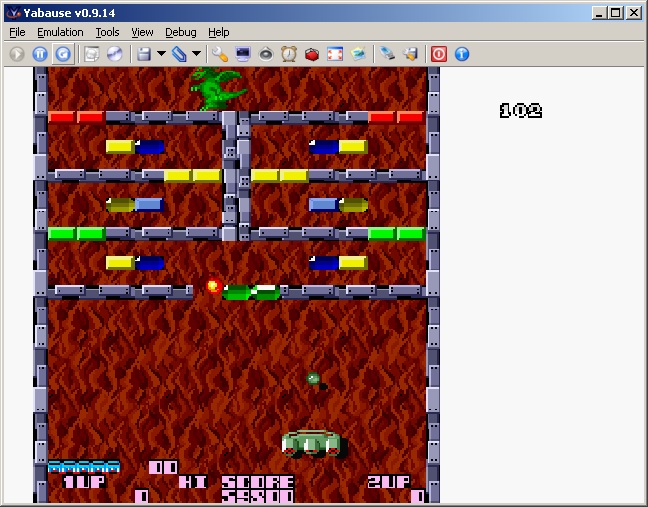The image size is (648, 507).
Task: Expand the load state dropdown arrow
Action: point(197,53)
